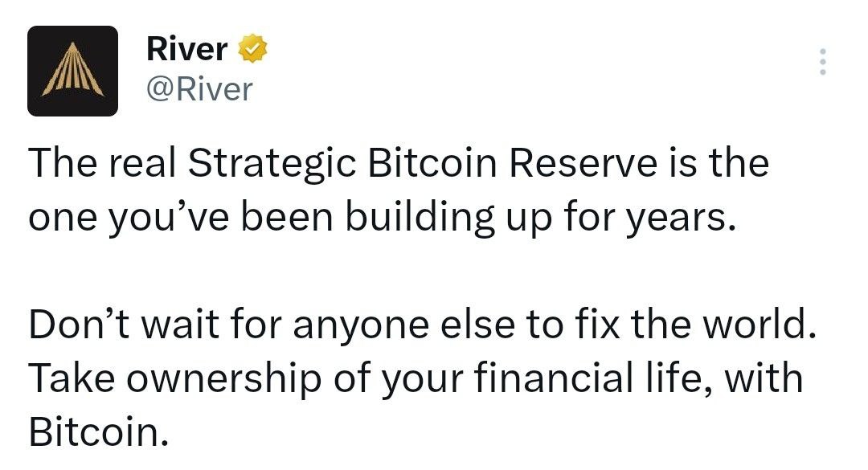Click the final word 'Bitcoin.' in the post

pyautogui.click(x=99, y=431)
